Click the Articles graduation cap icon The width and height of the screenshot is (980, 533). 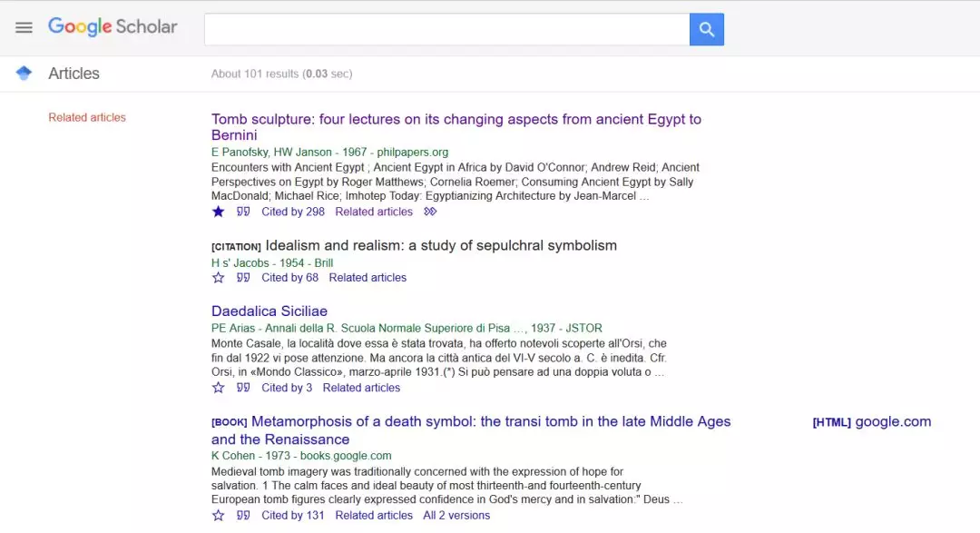(x=24, y=74)
